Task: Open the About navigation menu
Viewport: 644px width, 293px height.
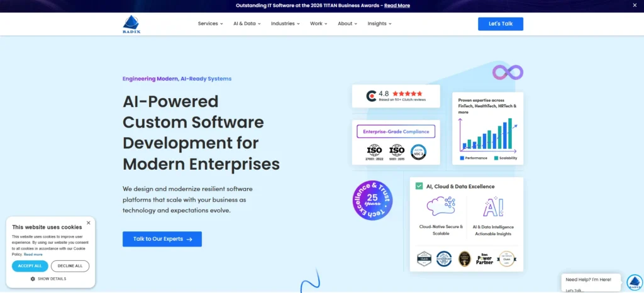Action: tap(347, 24)
